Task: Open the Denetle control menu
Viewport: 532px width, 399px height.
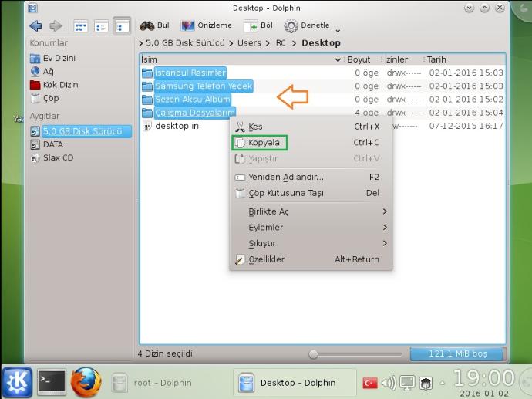Action: pyautogui.click(x=307, y=25)
